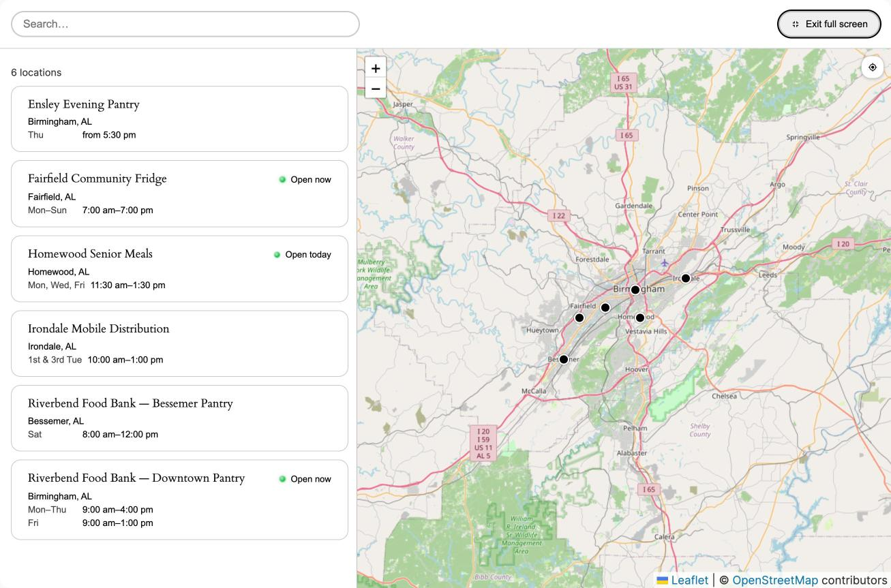
Task: Open the Ensley Evening Pantry card
Action: pos(179,119)
